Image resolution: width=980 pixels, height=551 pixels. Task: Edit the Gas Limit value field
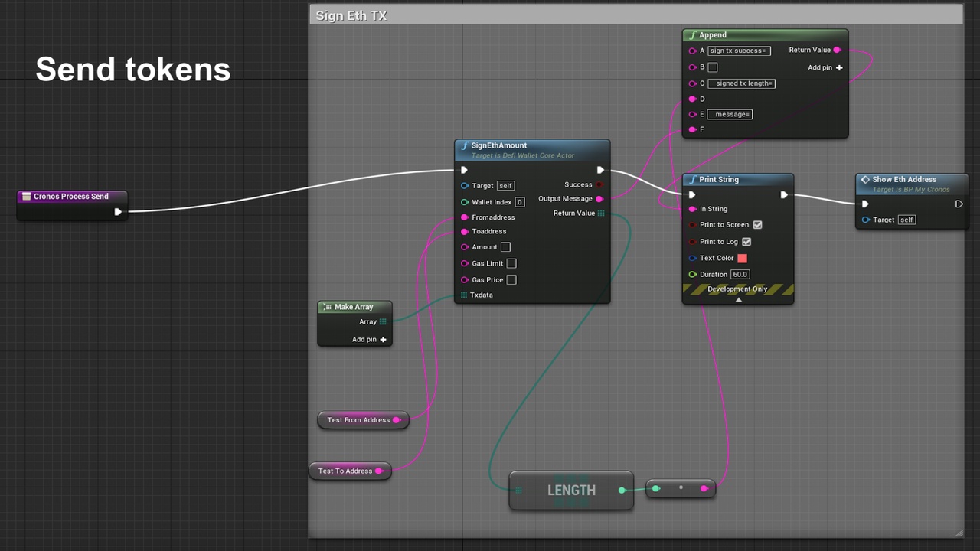511,263
